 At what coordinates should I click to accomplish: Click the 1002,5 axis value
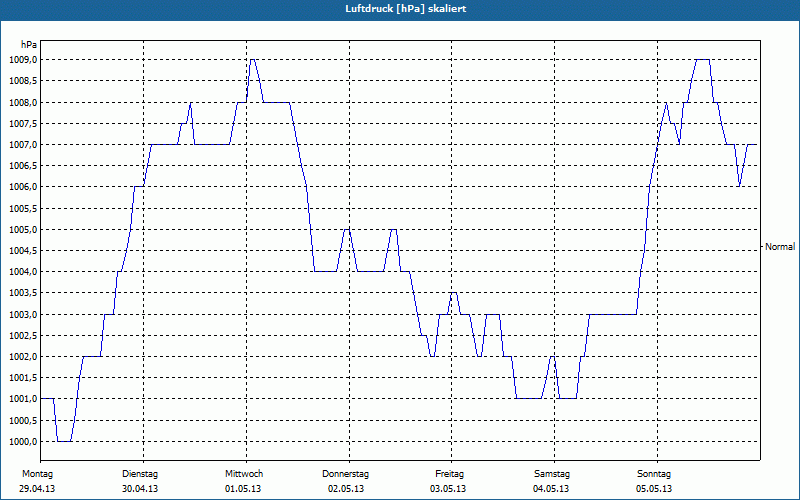[x=23, y=336]
